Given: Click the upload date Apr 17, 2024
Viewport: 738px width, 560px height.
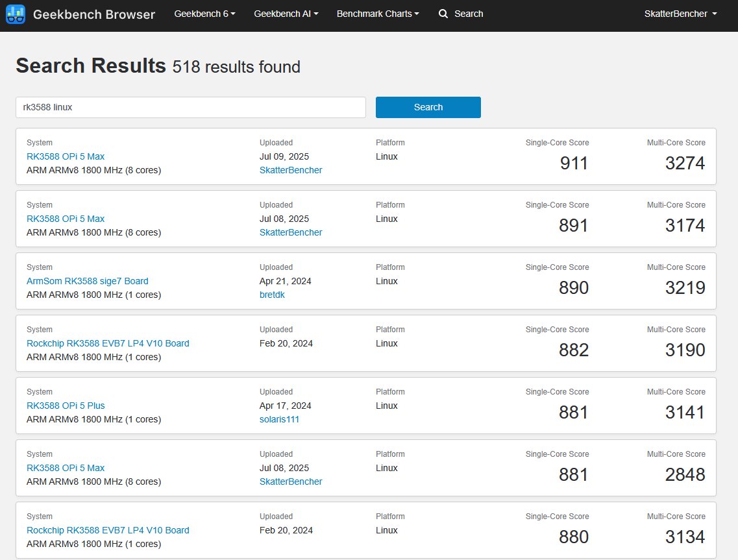Looking at the screenshot, I should (x=285, y=406).
